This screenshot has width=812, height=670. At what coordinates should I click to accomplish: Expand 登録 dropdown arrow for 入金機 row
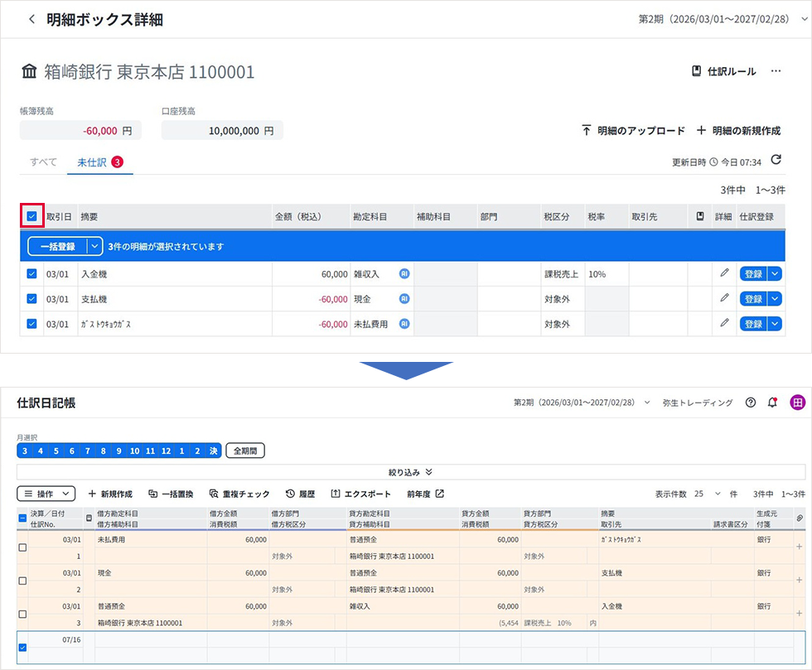[x=774, y=273]
